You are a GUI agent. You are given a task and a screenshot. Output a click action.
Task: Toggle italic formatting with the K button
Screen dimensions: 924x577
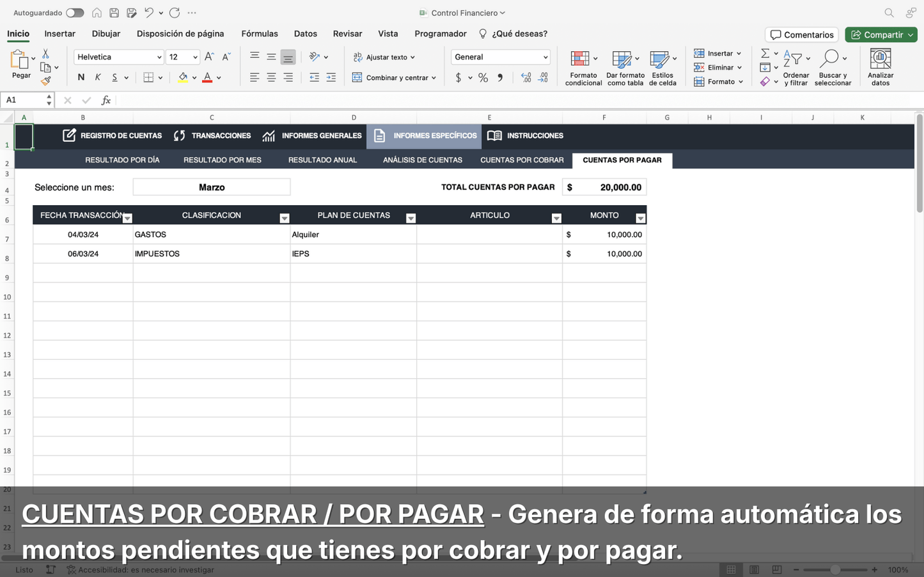click(97, 77)
